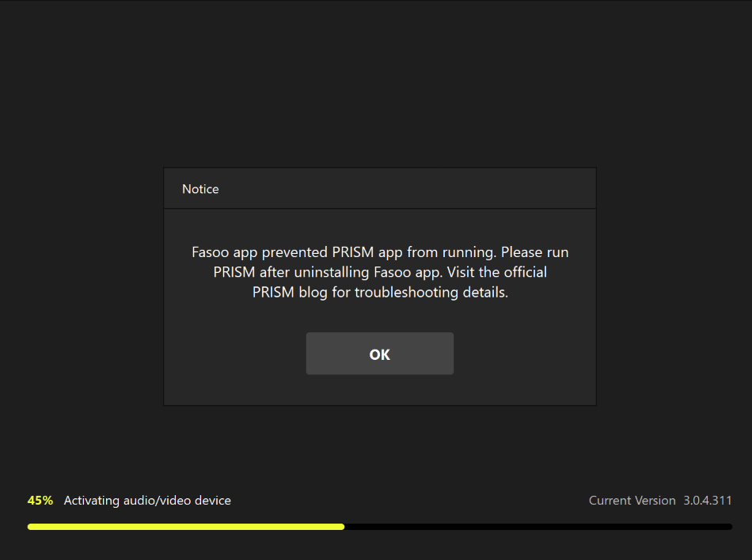Image resolution: width=752 pixels, height=560 pixels.
Task: Click the empty right side of the Notice title bar
Action: [475, 189]
